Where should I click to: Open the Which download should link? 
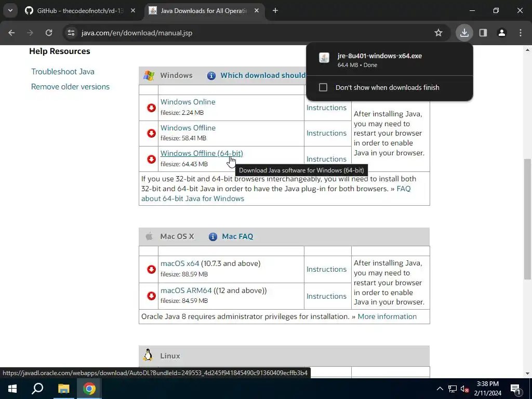pos(263,75)
